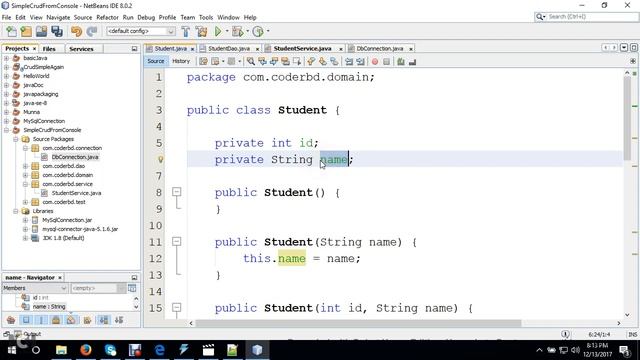640x360 pixels.
Task: Switch editor to History view
Action: 181,61
